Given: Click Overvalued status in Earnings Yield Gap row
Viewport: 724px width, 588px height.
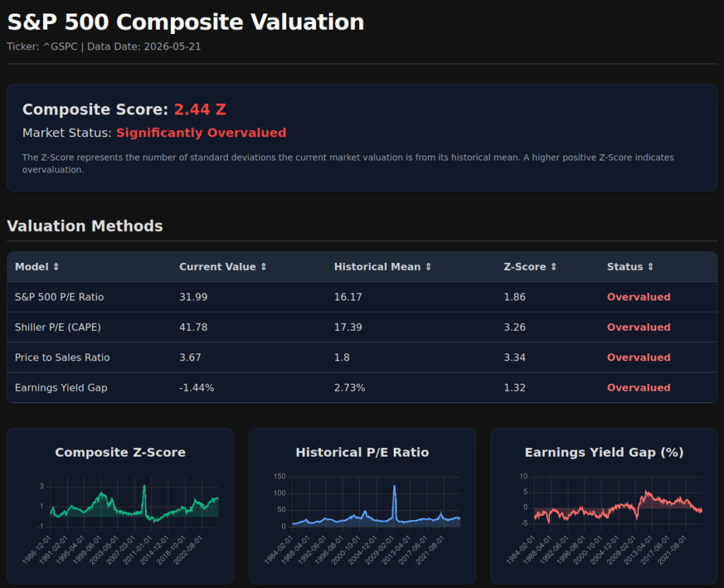Looking at the screenshot, I should (x=638, y=388).
